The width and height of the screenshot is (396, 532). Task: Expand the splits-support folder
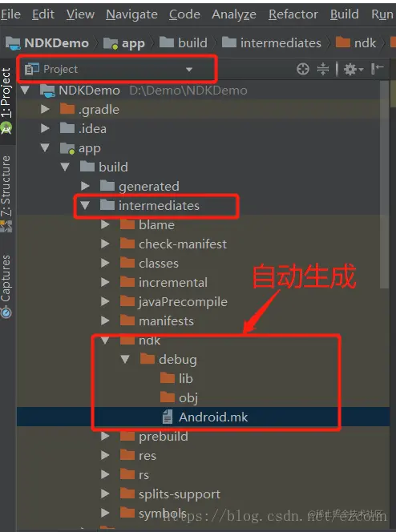(x=105, y=494)
